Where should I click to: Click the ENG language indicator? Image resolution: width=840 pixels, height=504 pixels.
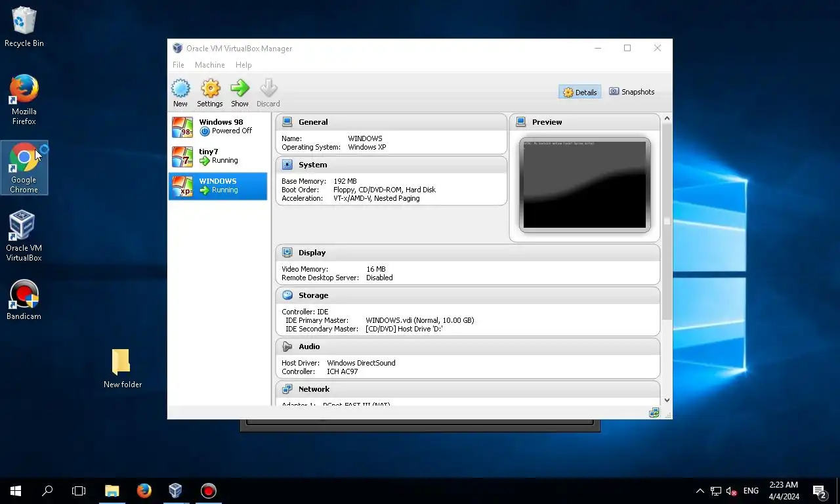751,491
